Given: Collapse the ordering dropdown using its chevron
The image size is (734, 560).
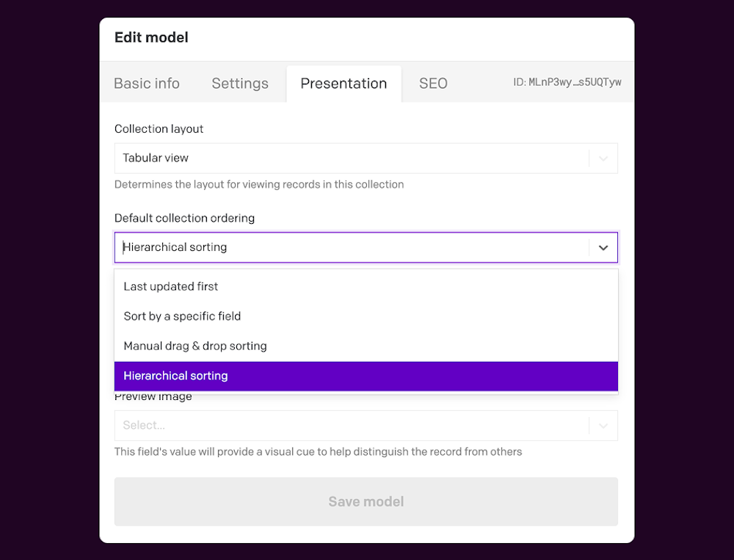Looking at the screenshot, I should [603, 247].
